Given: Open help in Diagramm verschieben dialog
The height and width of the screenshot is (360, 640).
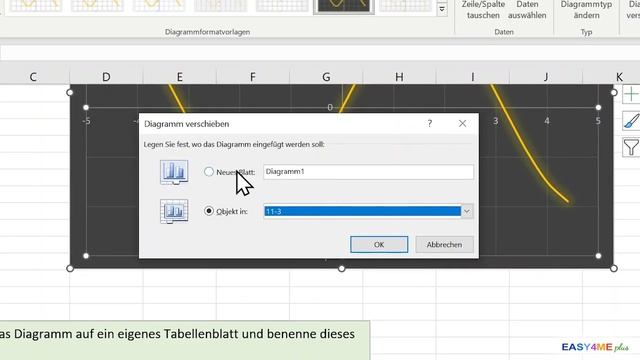Looking at the screenshot, I should (429, 124).
